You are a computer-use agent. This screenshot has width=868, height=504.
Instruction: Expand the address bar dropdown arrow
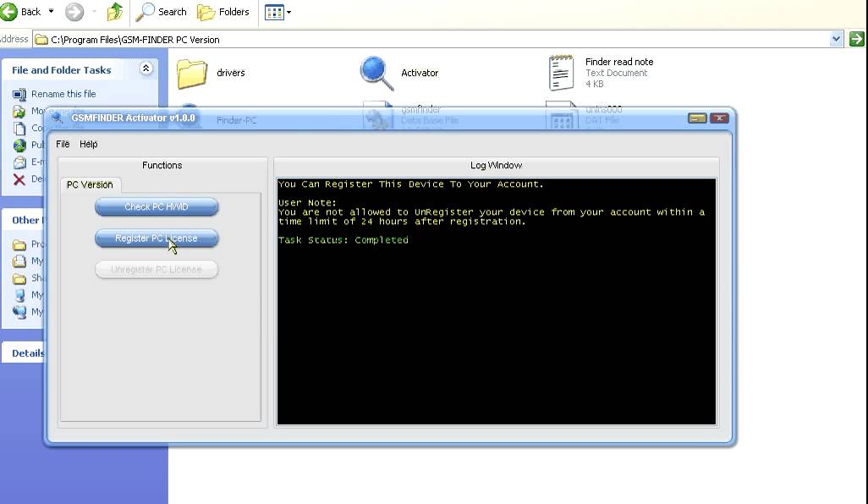[837, 39]
